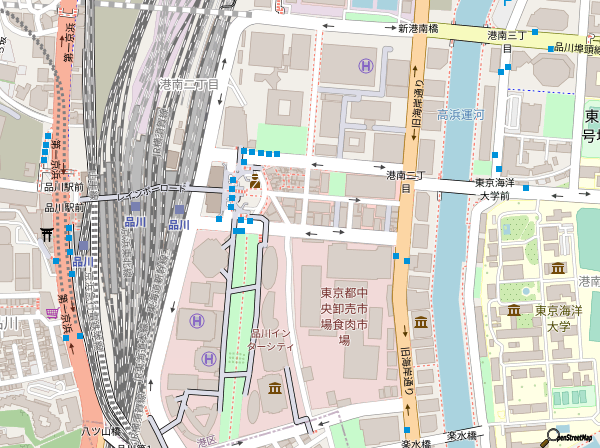
Task: Select the museum icon next to 港南 label
Action: (x=557, y=267)
